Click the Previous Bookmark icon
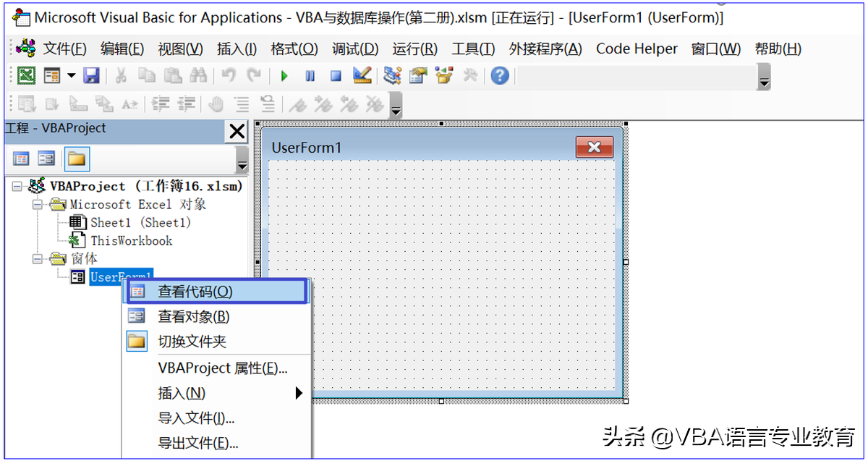The height and width of the screenshot is (461, 868). pos(349,104)
